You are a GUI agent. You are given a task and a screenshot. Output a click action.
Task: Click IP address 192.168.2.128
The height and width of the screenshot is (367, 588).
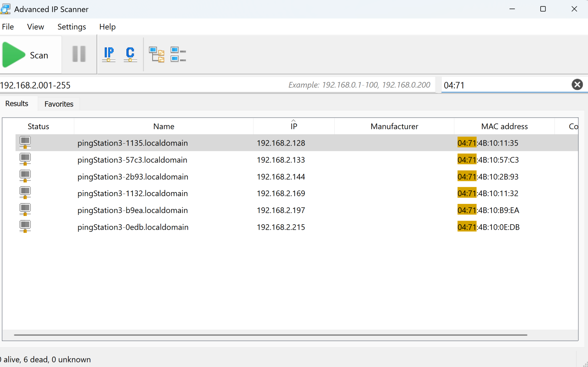pos(281,143)
